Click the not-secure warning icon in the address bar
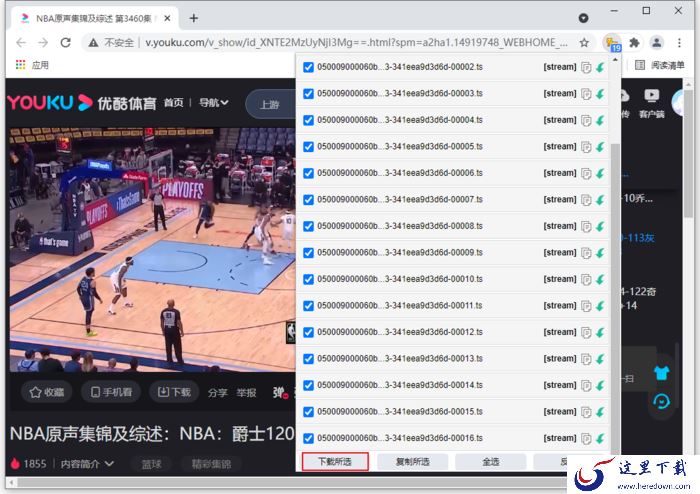The image size is (700, 494). [x=93, y=43]
